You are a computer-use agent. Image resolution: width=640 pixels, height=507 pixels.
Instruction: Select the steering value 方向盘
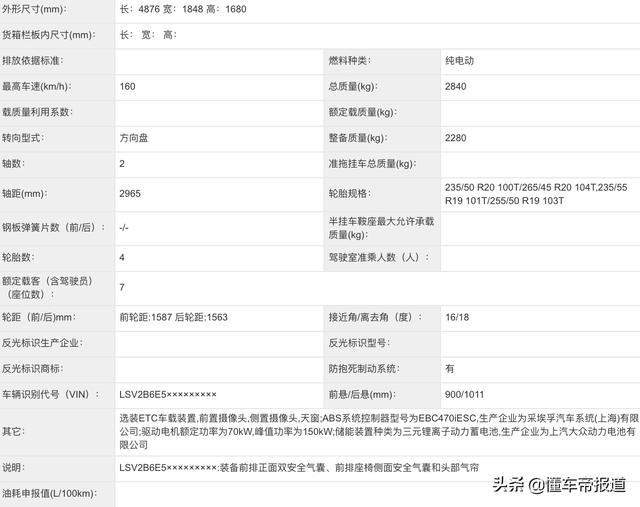pos(134,138)
